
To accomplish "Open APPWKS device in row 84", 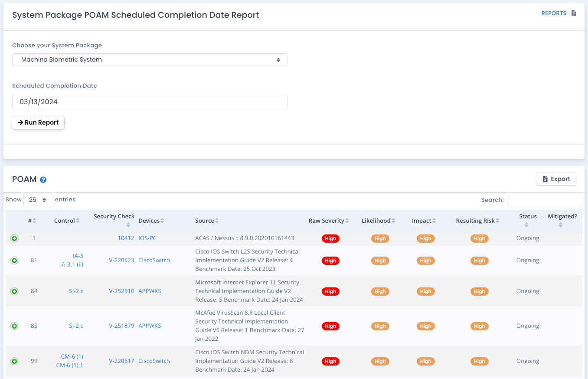I will pos(150,291).
